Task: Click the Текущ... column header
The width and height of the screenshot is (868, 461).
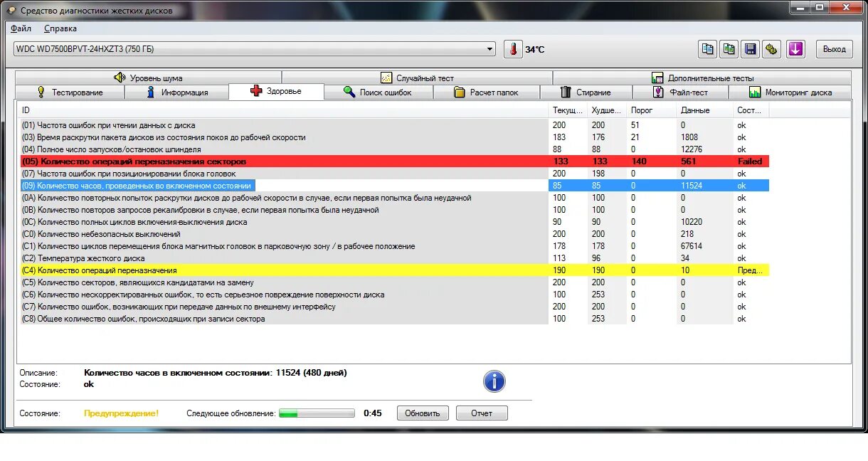Action: point(568,110)
